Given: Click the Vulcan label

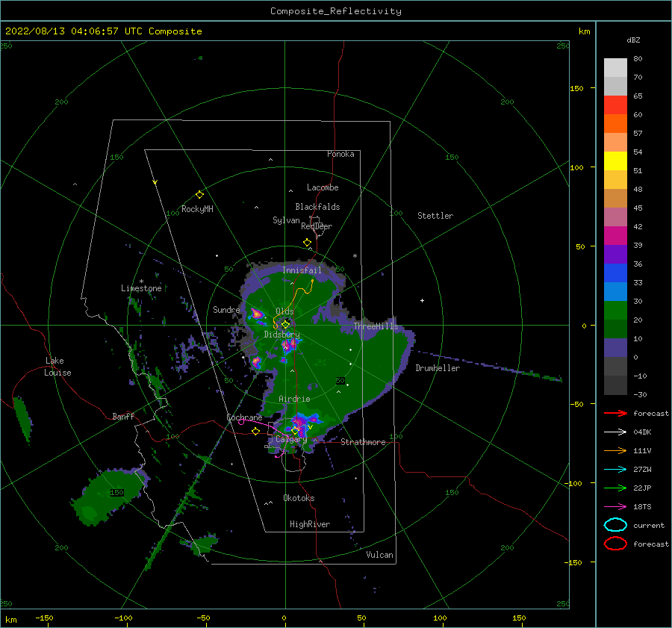Looking at the screenshot, I should click(379, 555).
